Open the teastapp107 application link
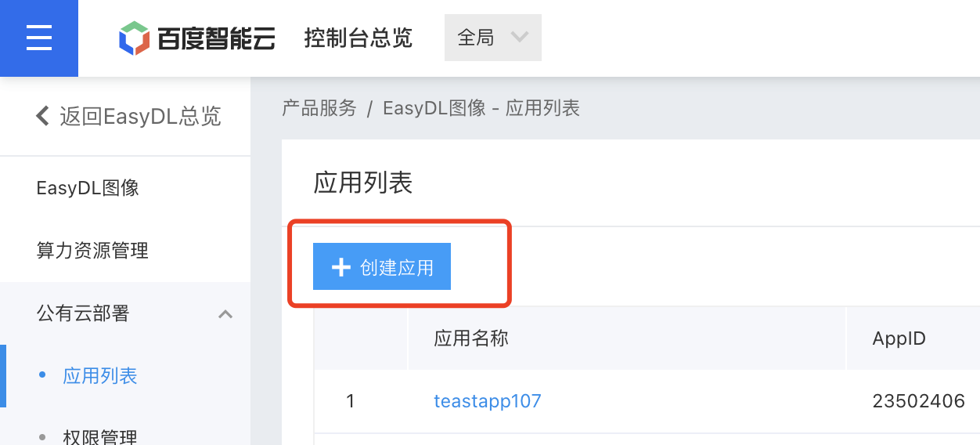This screenshot has height=445, width=980. pos(488,401)
